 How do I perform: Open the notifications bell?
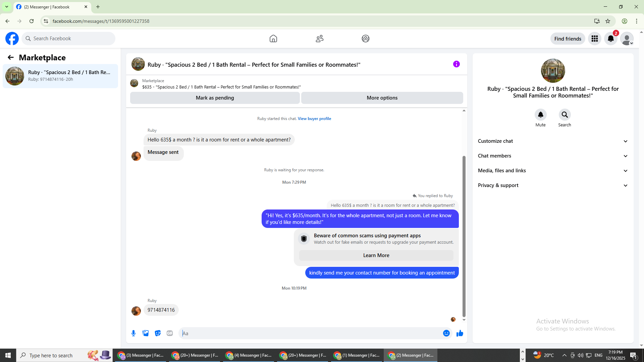coord(611,39)
